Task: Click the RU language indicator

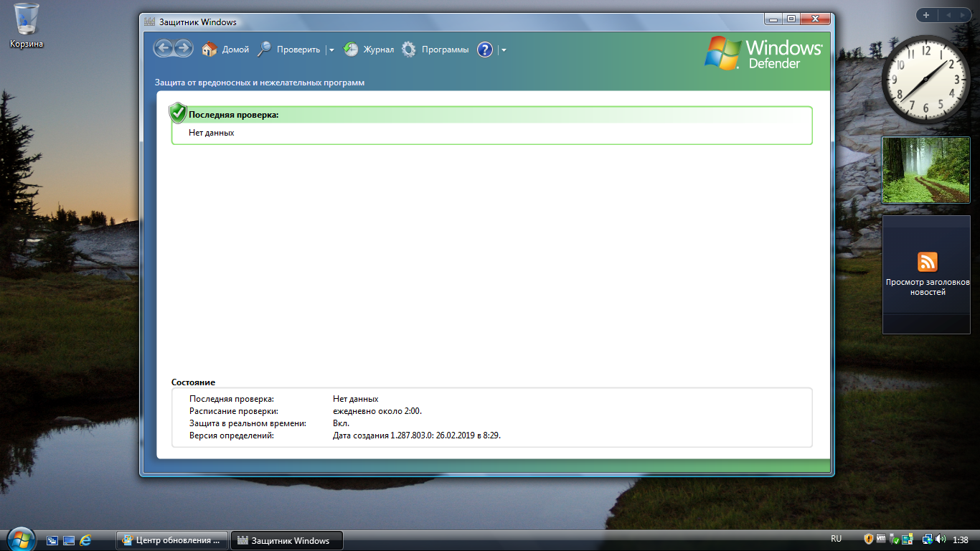Action: [x=836, y=539]
